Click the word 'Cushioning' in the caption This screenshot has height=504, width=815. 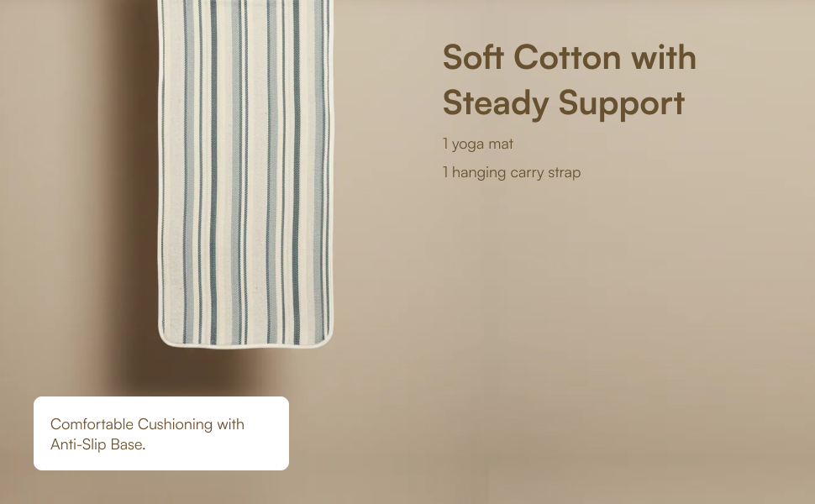click(x=175, y=424)
